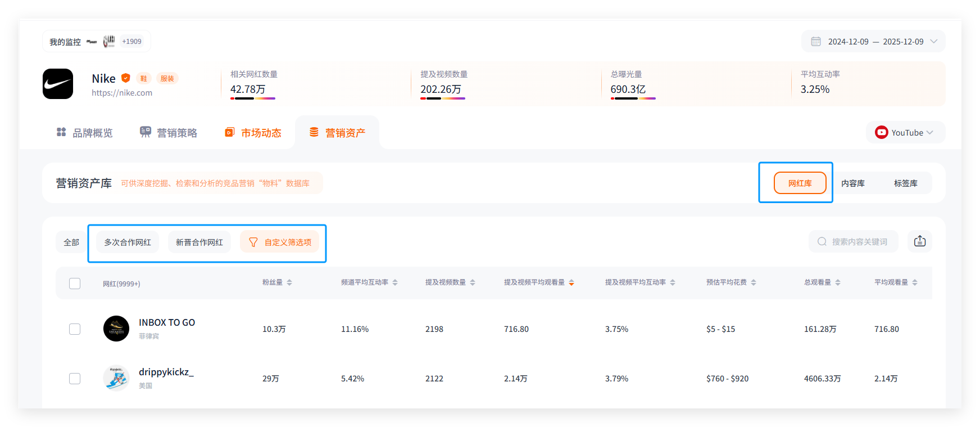Sort by 粉丝量 column arrows

pos(289,282)
